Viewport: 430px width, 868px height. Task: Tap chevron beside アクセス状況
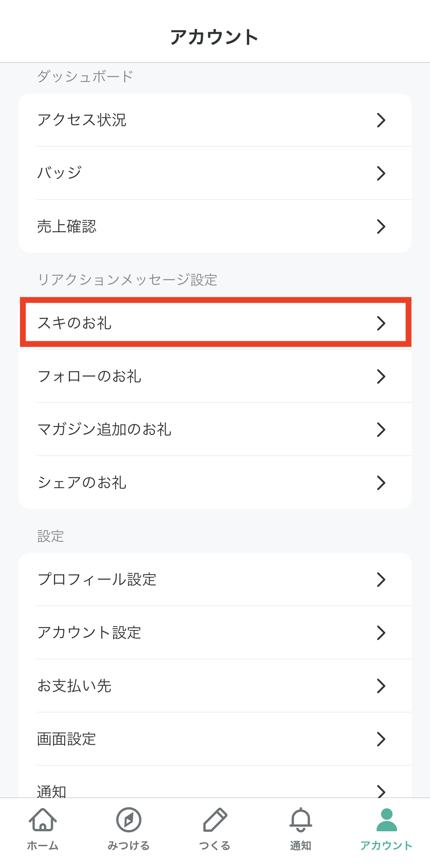pos(381,120)
